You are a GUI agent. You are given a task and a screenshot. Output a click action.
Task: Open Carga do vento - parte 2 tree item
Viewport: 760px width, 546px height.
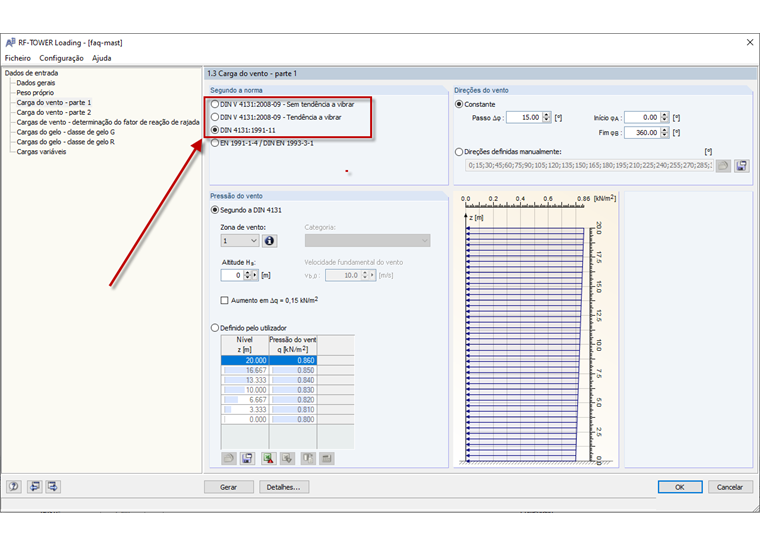coord(54,112)
